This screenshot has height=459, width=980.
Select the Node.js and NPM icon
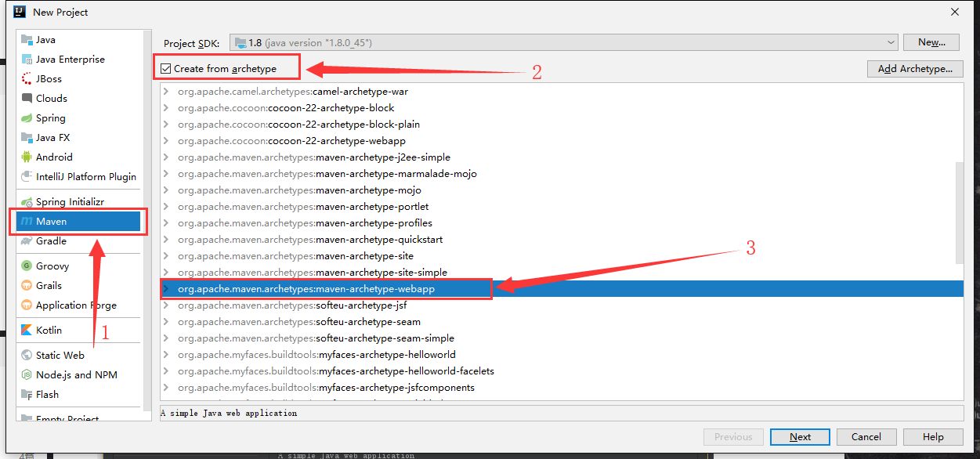point(27,375)
